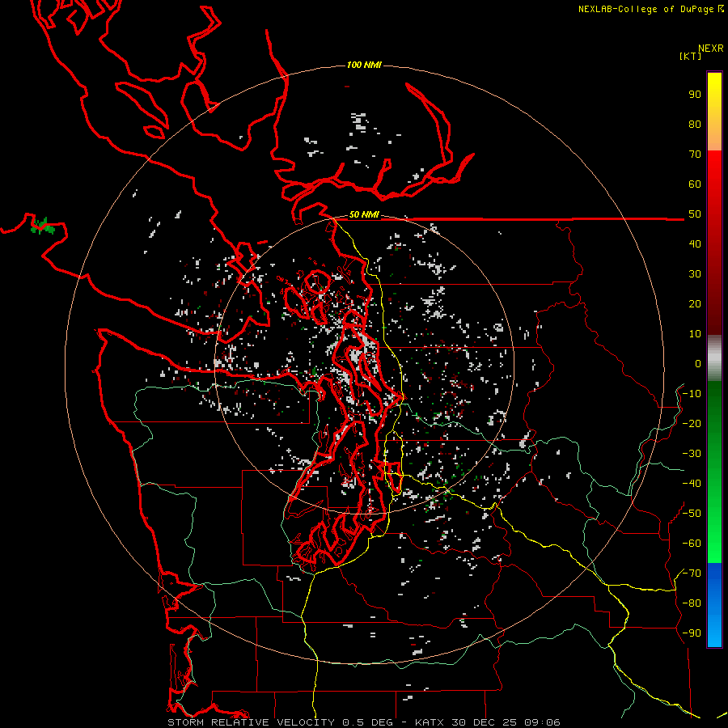Click the -10 value on velocity scale
The height and width of the screenshot is (728, 728).
[692, 394]
